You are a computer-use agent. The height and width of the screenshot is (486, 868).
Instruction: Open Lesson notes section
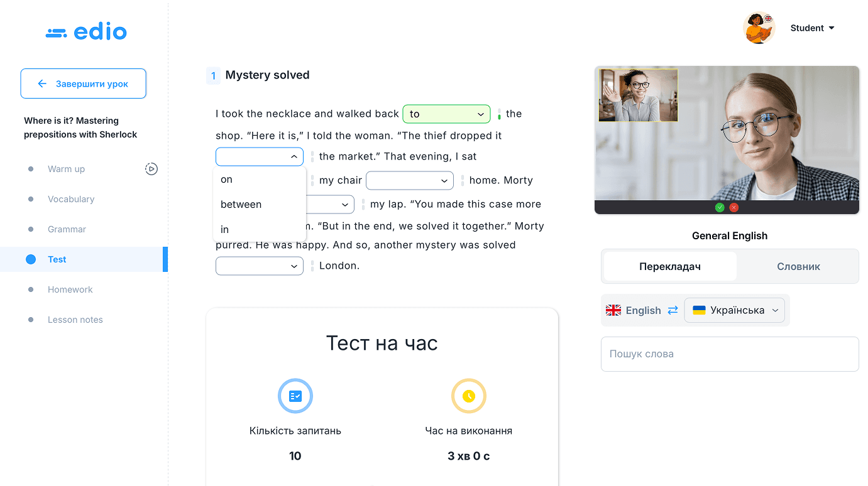click(75, 320)
